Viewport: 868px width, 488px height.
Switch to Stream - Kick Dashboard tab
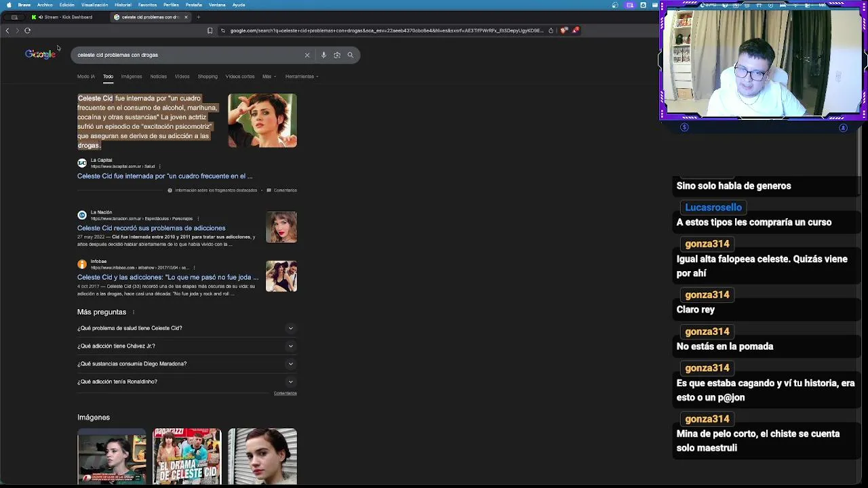(x=66, y=17)
